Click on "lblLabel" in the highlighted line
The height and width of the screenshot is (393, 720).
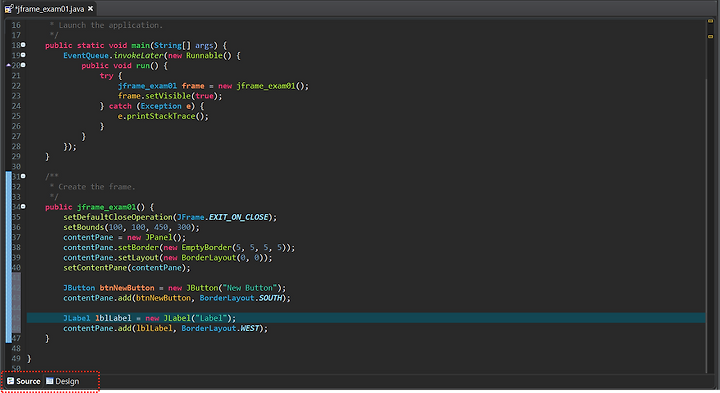click(x=113, y=318)
